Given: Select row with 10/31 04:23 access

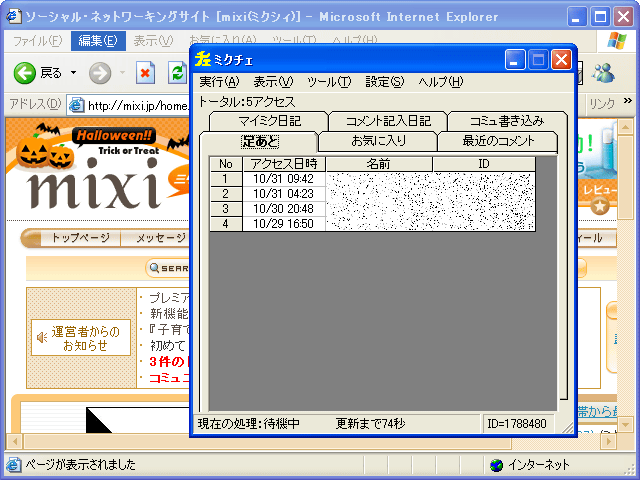Looking at the screenshot, I should (372, 194).
